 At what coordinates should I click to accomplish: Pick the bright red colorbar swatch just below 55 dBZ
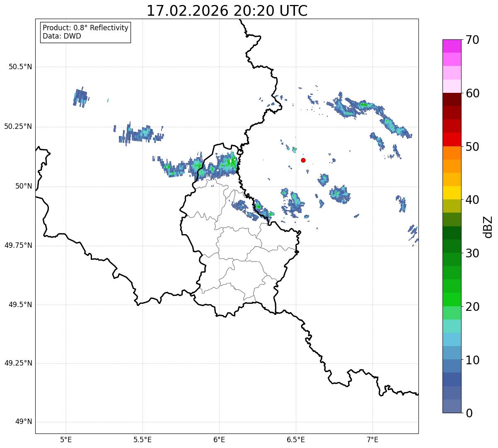452,139
